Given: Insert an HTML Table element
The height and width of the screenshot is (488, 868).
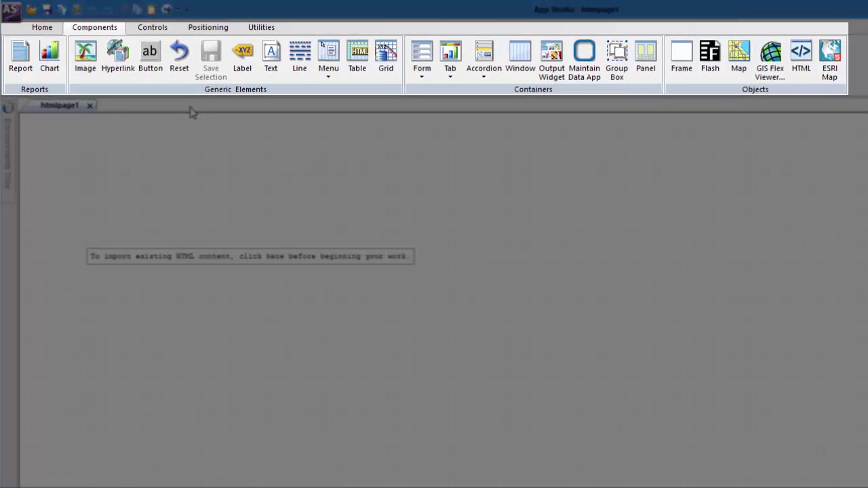Looking at the screenshot, I should click(x=357, y=57).
